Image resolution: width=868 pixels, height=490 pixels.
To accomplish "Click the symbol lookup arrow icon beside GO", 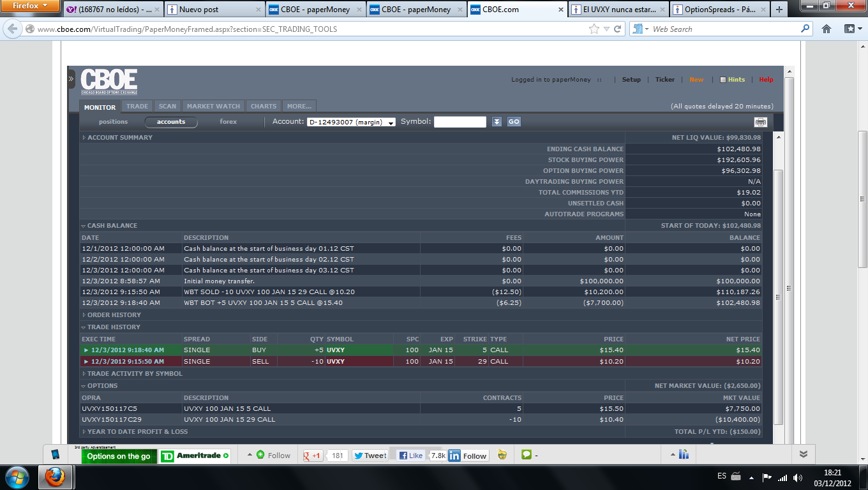I will [x=497, y=122].
